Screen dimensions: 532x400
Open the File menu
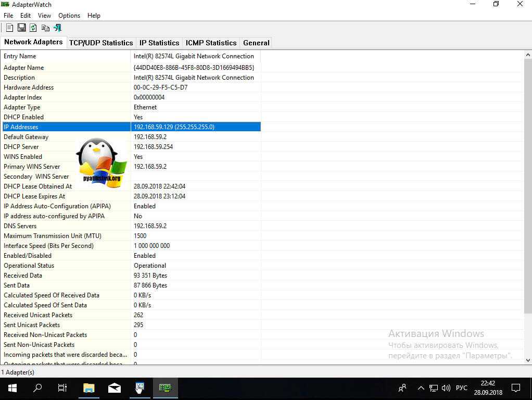(8, 16)
